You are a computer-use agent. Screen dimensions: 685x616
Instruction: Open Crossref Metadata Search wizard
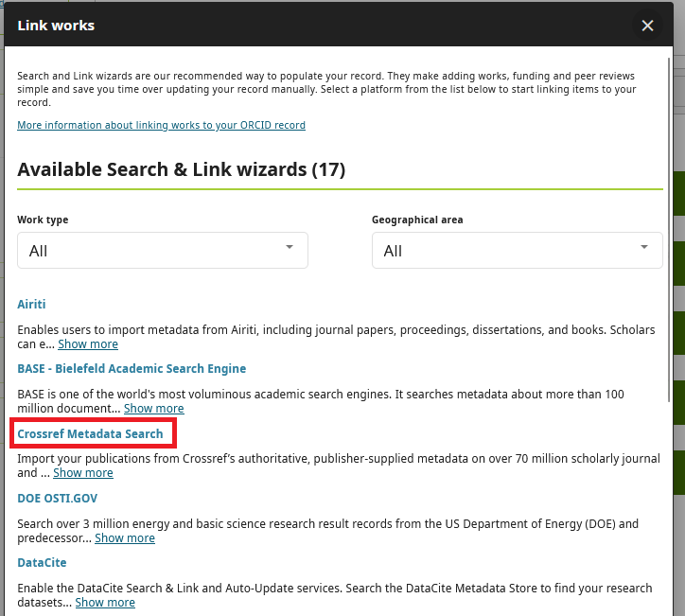[90, 433]
